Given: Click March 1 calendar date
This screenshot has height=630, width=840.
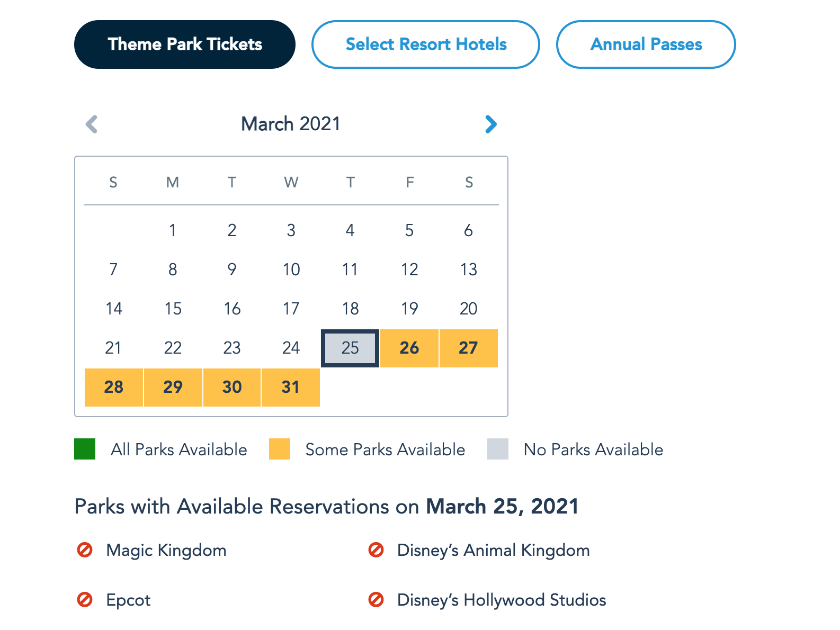Looking at the screenshot, I should click(173, 230).
